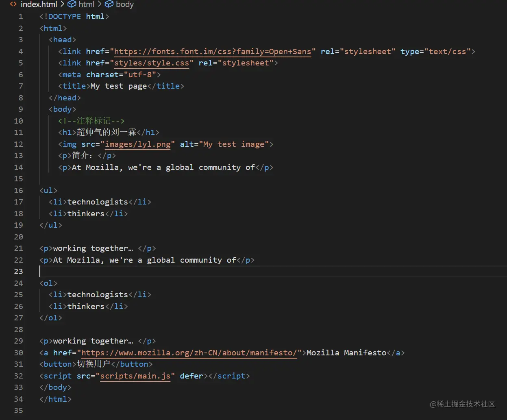Click "technologists" list item on line 17

(x=100, y=202)
